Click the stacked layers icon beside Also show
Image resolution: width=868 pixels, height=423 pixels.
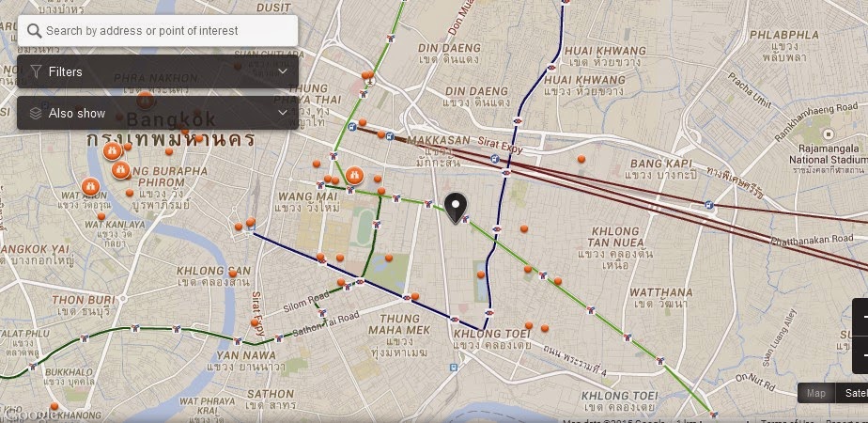pos(36,113)
